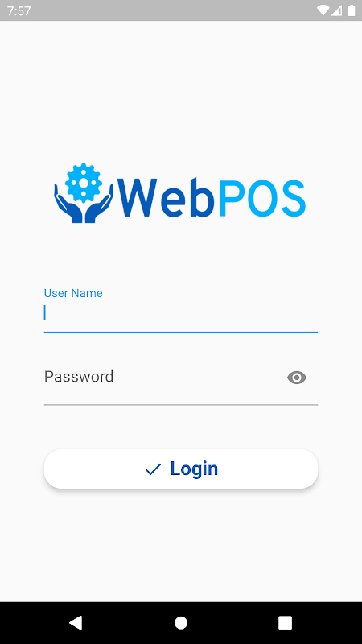Tap the "Login" text label

194,469
